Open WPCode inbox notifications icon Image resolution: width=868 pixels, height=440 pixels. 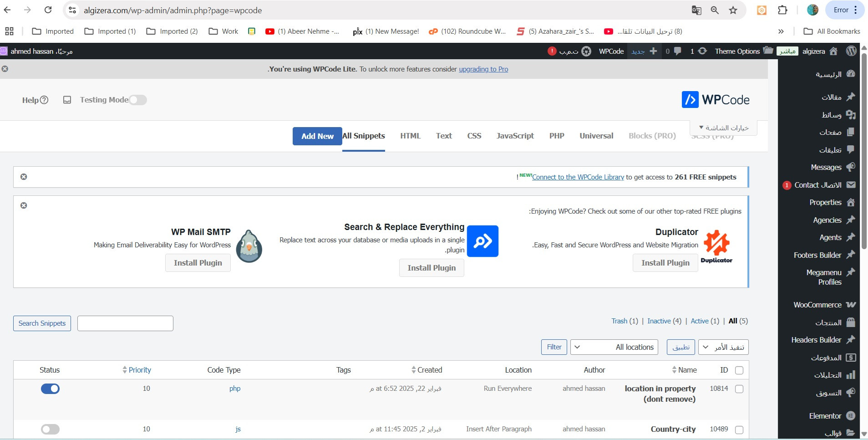67,100
